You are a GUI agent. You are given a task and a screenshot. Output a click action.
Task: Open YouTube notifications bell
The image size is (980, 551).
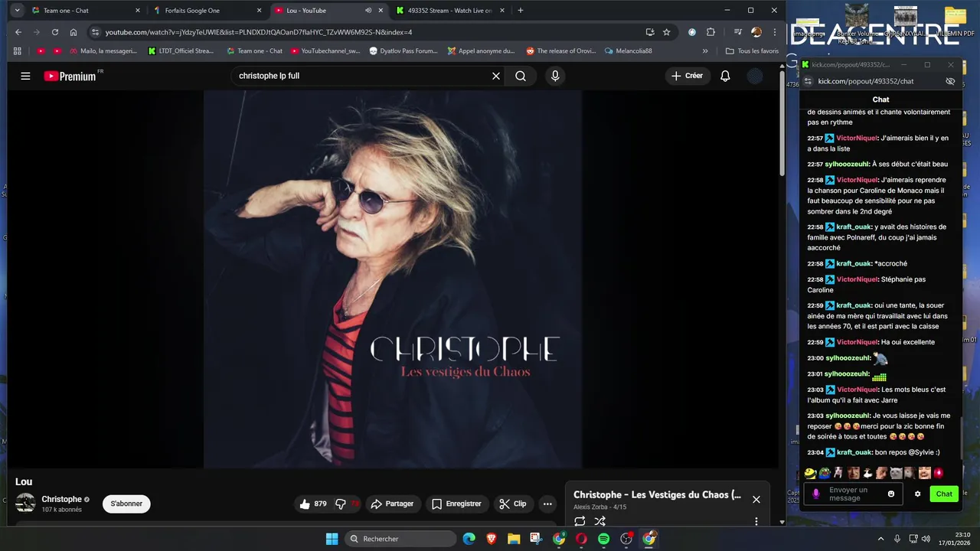coord(725,76)
